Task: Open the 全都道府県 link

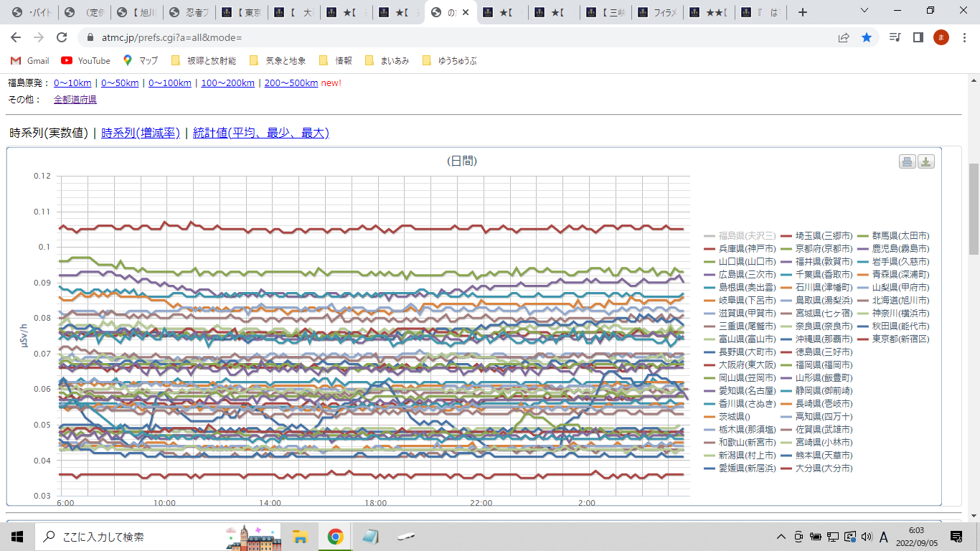Action: pyautogui.click(x=75, y=99)
